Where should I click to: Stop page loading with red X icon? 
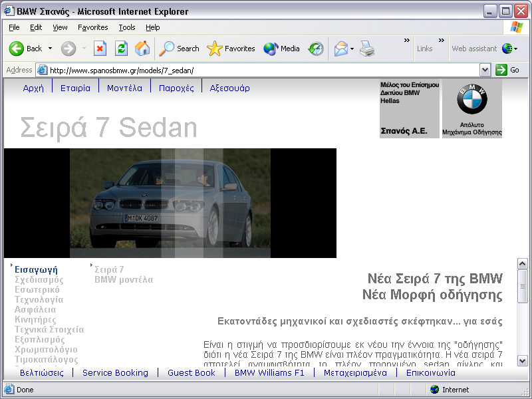pos(100,49)
